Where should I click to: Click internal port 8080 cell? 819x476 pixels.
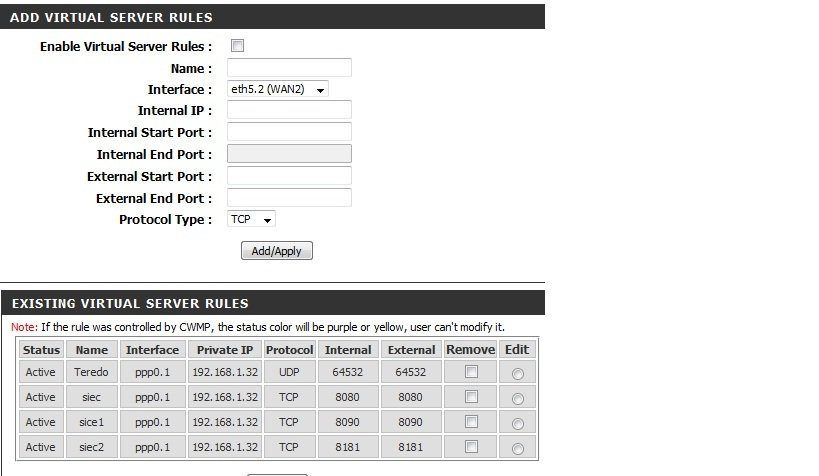tap(348, 397)
